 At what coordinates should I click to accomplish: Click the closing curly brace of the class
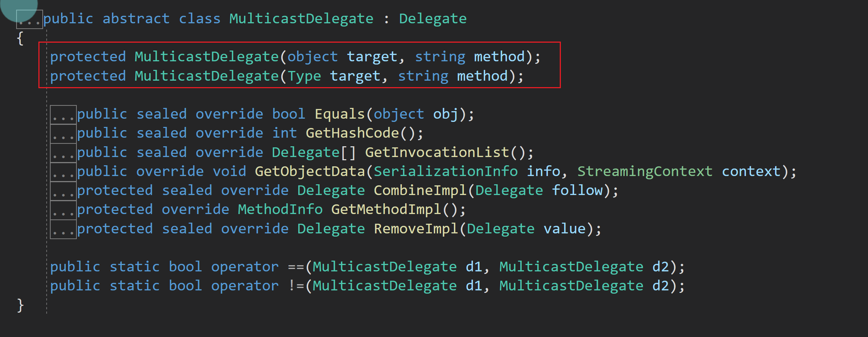[20, 305]
